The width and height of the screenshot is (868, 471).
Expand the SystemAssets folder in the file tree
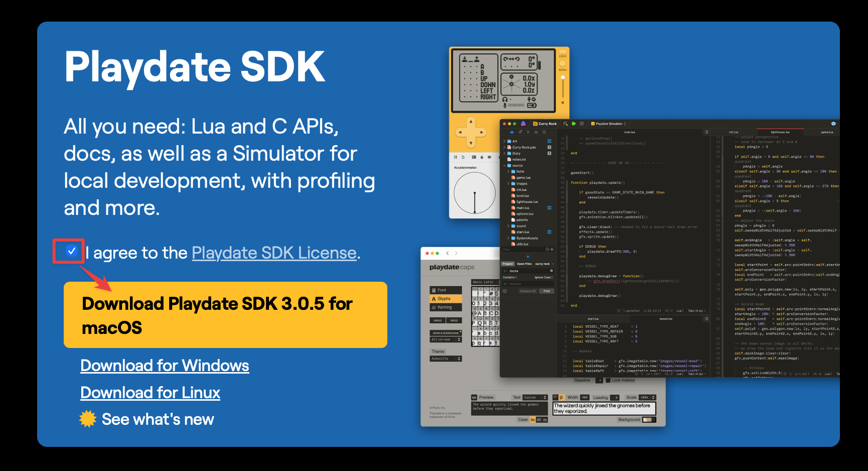tap(508, 238)
